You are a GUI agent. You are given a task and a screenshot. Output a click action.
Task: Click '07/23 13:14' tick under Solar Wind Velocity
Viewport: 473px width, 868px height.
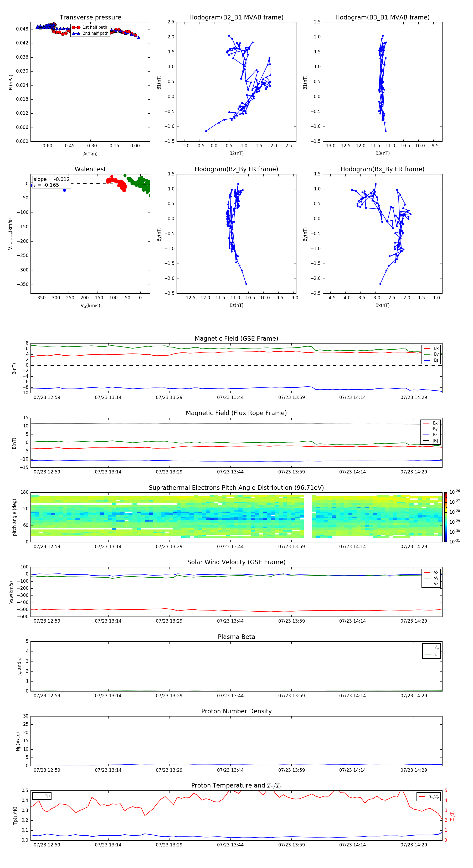108,621
